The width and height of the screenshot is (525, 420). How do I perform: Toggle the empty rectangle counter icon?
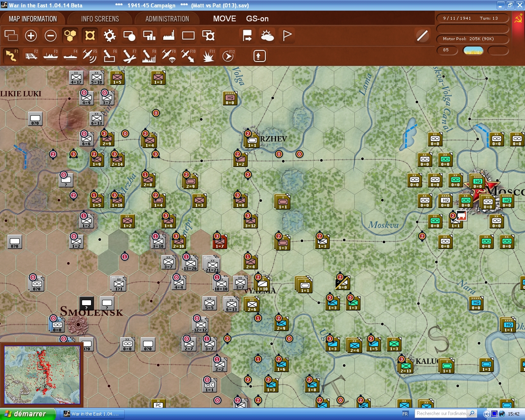pos(188,36)
